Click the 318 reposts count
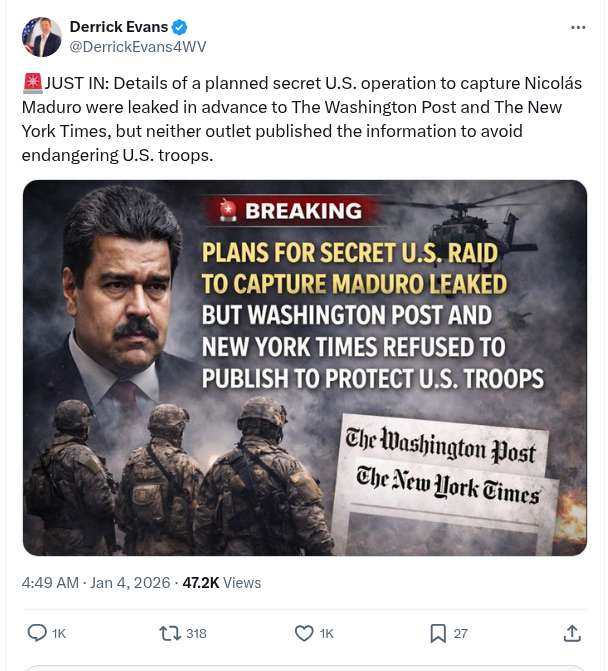The image size is (608, 671). (x=196, y=634)
